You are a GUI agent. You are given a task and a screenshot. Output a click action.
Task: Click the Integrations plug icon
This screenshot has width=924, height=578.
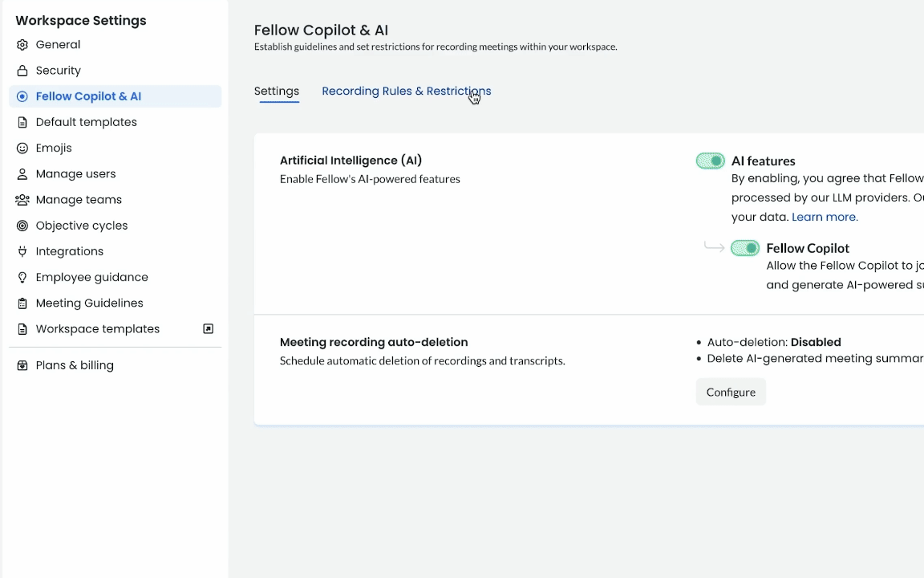point(22,251)
